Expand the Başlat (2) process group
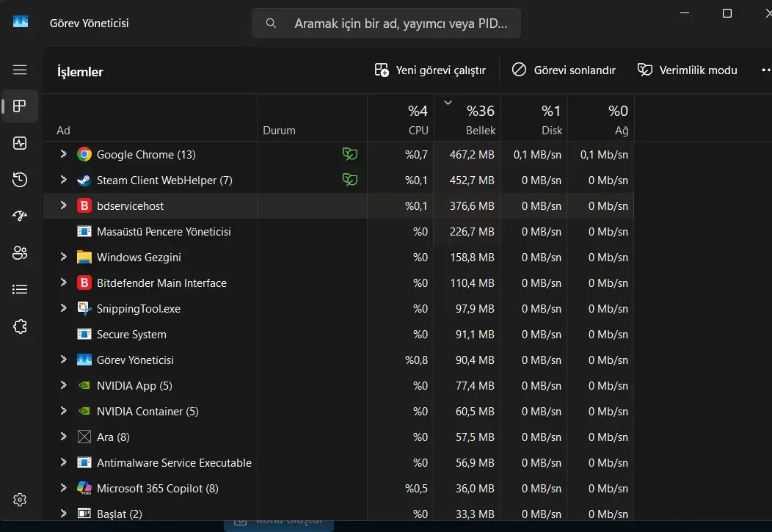 pyautogui.click(x=63, y=514)
